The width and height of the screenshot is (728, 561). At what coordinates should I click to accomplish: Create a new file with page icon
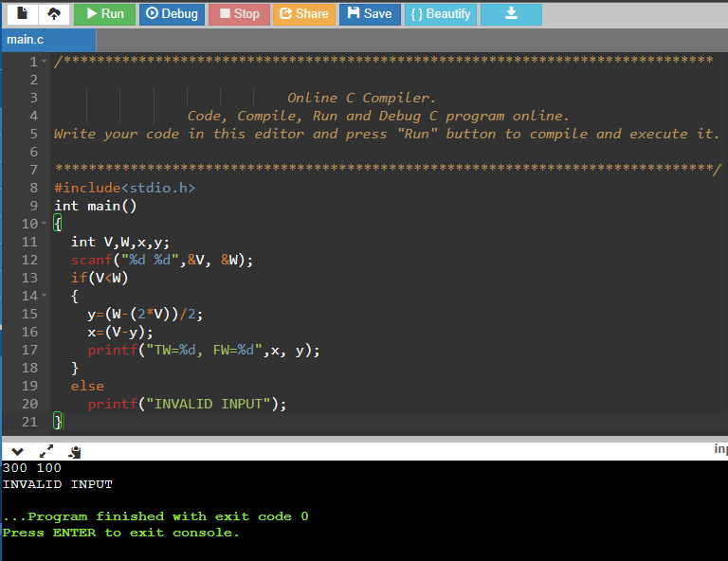pyautogui.click(x=22, y=14)
